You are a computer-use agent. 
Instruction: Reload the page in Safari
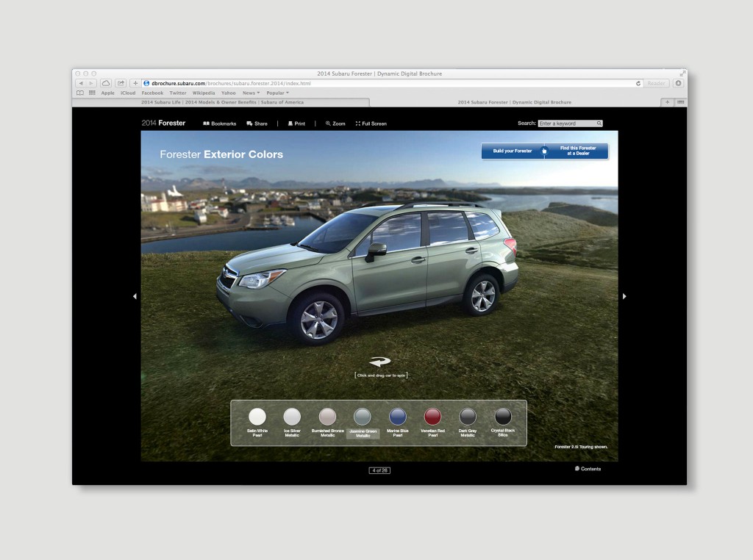[x=638, y=84]
